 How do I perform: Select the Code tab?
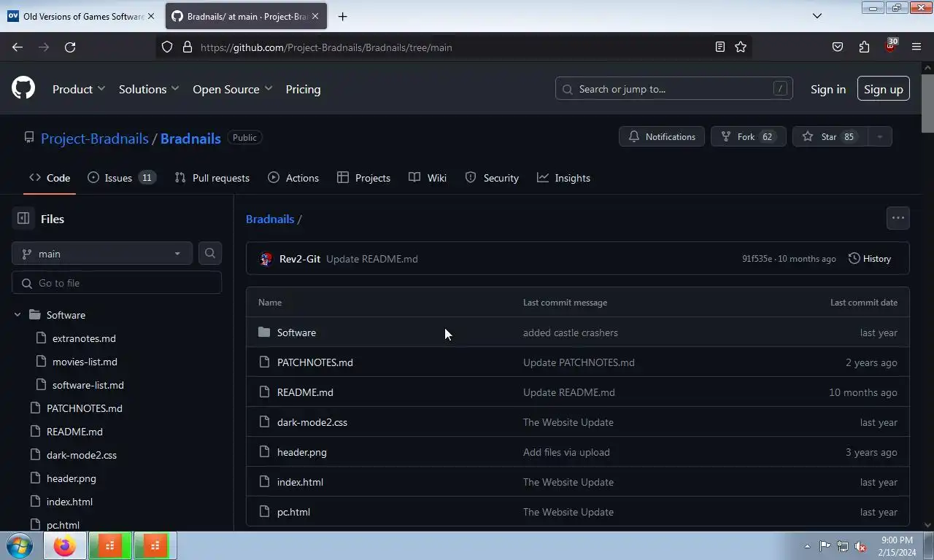tap(50, 178)
